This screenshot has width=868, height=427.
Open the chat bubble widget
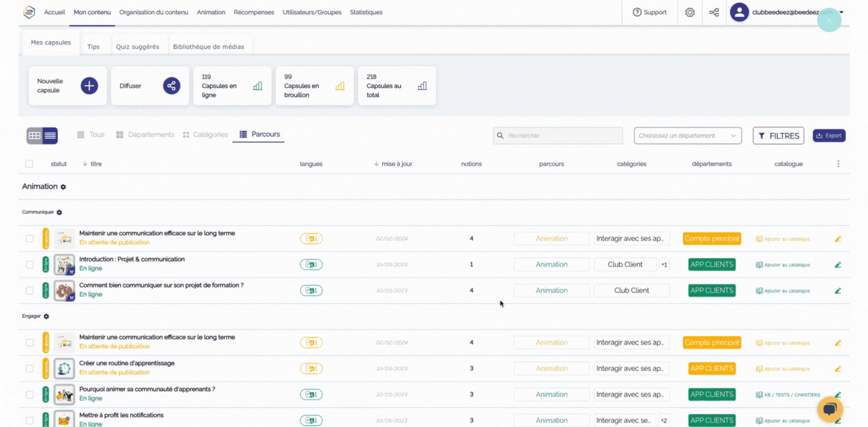830,408
